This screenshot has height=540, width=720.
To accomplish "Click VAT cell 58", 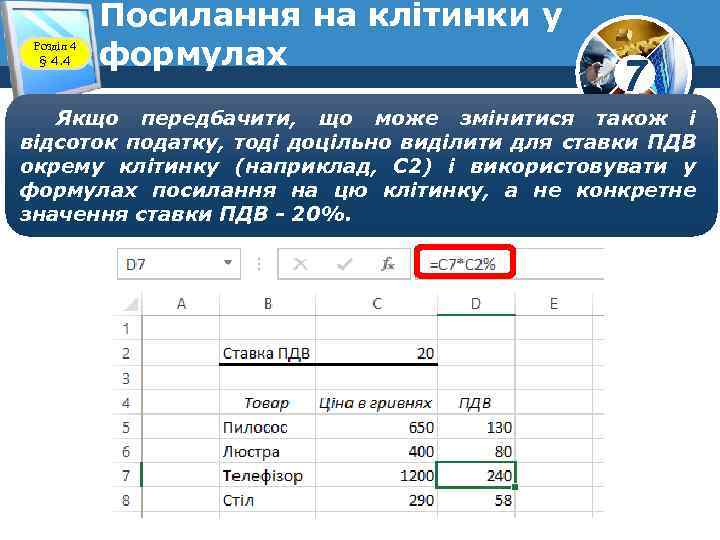I will point(476,500).
